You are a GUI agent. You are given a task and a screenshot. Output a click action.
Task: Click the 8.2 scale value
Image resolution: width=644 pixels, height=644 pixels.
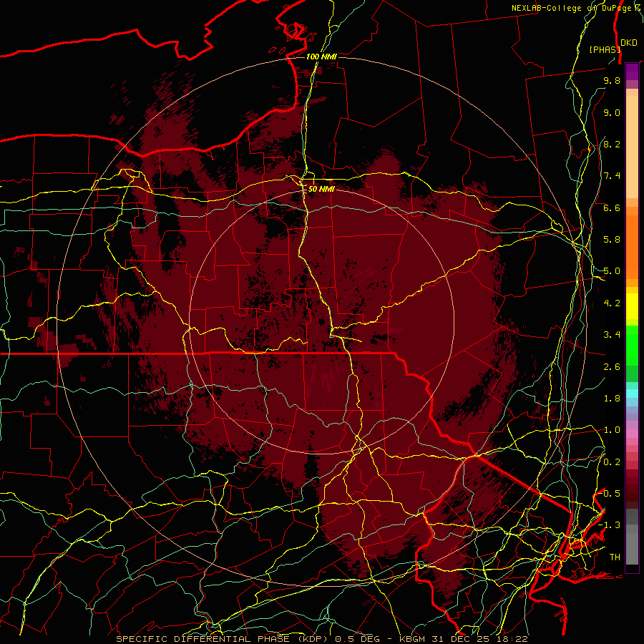pos(612,145)
